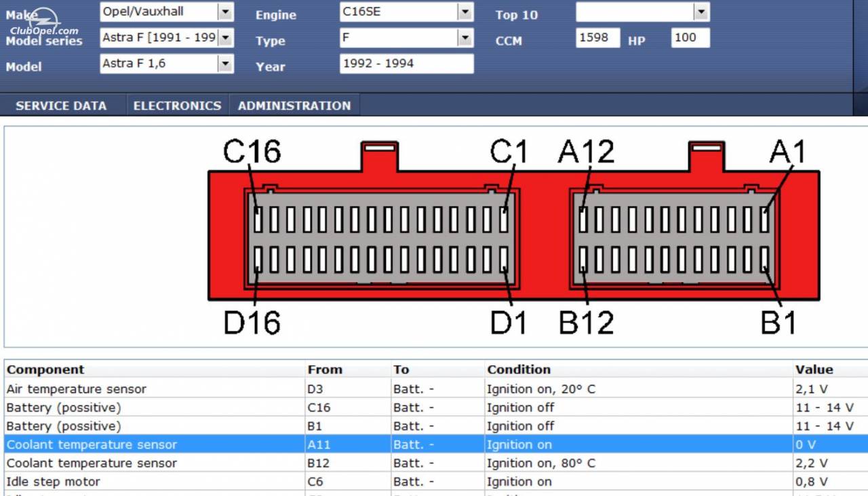Select the Battery (possitive) row with B1

click(x=436, y=426)
